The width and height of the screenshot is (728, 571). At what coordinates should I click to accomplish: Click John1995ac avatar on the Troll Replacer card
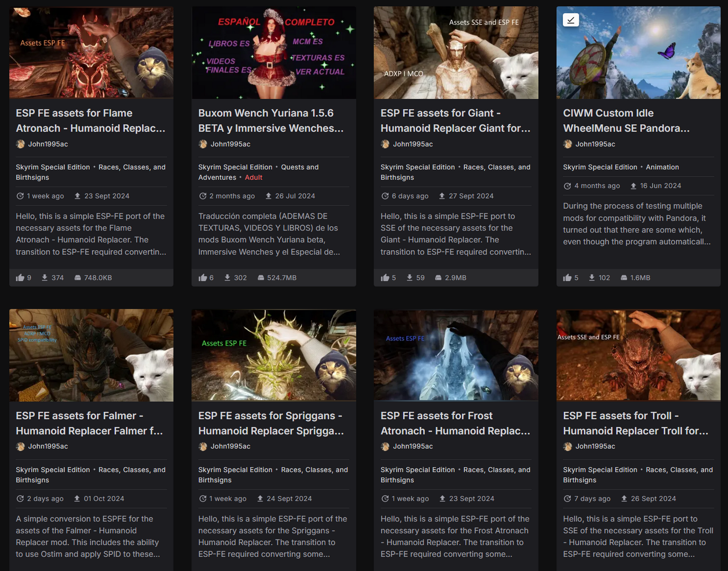(568, 447)
